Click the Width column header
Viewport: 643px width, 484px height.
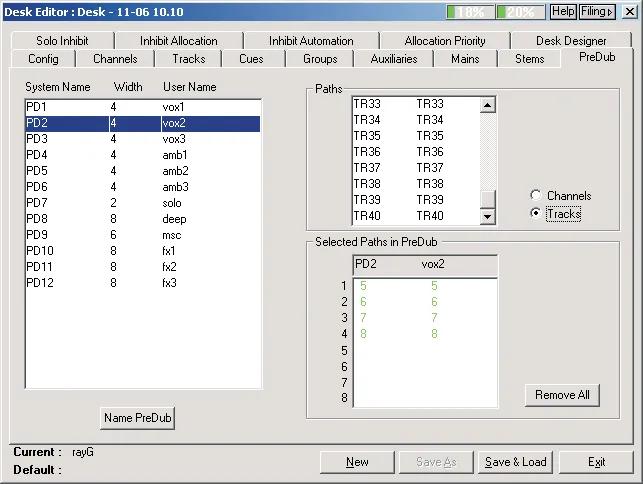(x=128, y=87)
